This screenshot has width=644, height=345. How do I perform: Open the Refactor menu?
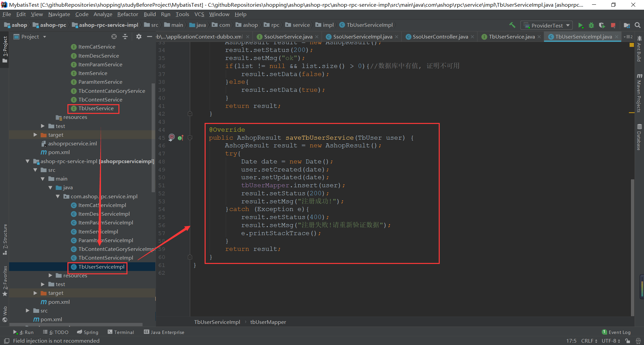click(127, 14)
